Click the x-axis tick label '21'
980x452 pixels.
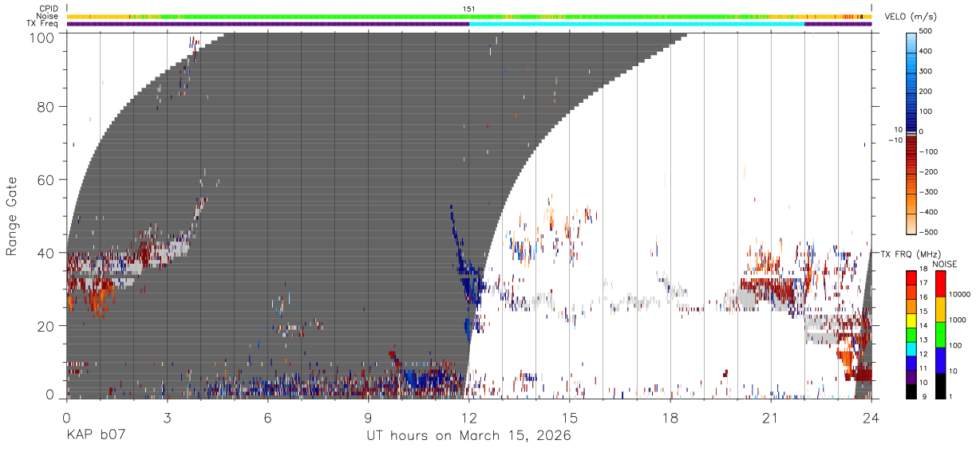coord(770,419)
